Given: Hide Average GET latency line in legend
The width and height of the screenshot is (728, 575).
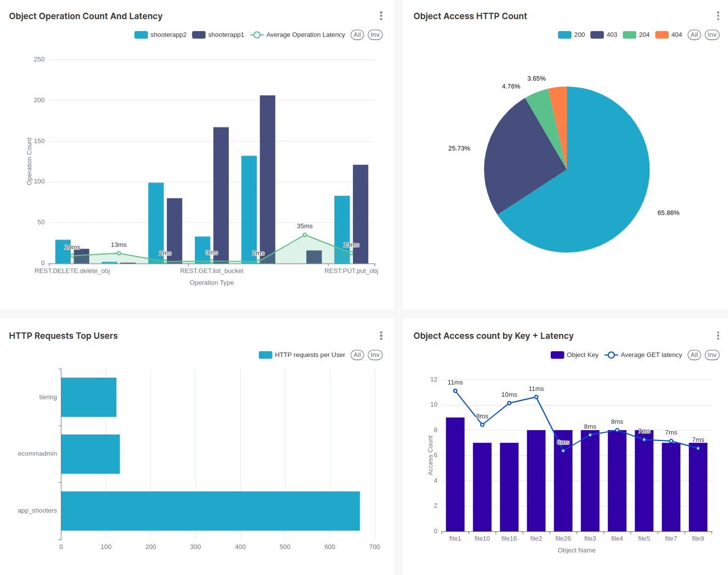Looking at the screenshot, I should coord(644,355).
